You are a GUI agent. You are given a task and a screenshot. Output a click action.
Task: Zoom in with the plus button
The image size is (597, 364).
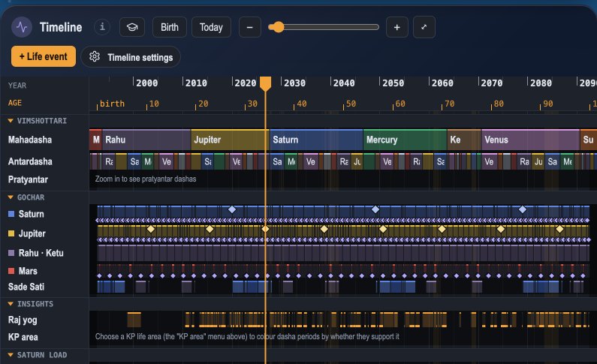(396, 27)
